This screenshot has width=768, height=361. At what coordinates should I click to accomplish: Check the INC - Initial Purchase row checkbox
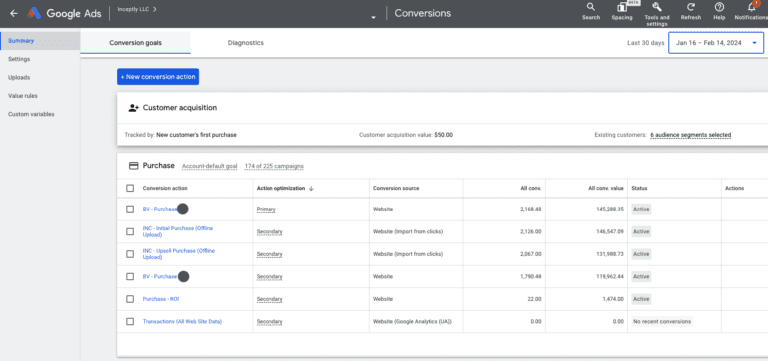pyautogui.click(x=130, y=231)
